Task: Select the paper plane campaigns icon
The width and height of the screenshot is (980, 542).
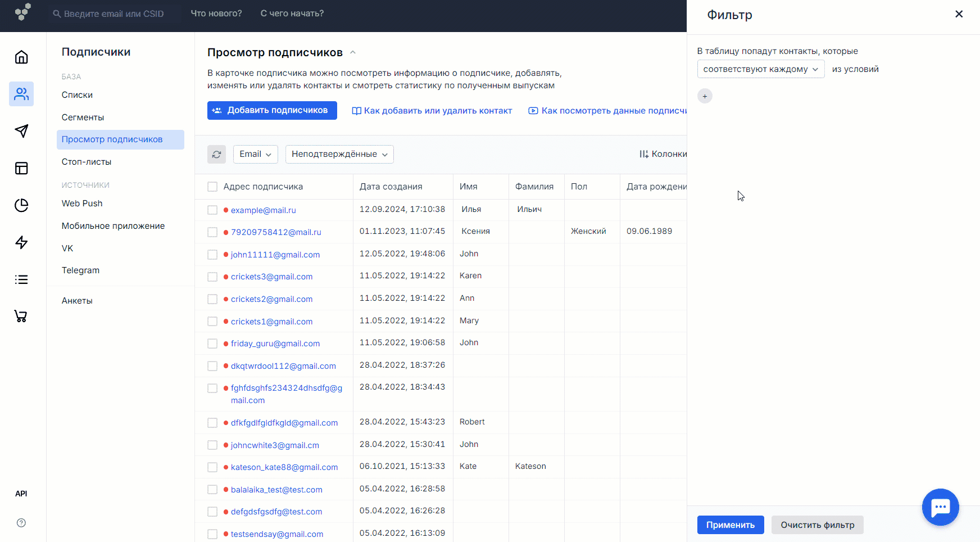Action: pyautogui.click(x=21, y=131)
